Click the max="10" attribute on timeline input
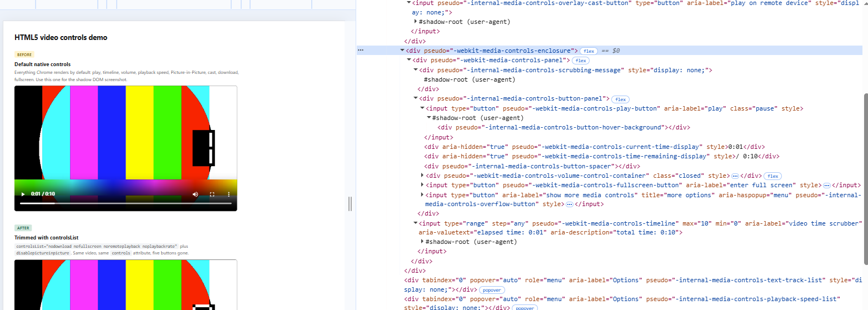 click(696, 223)
